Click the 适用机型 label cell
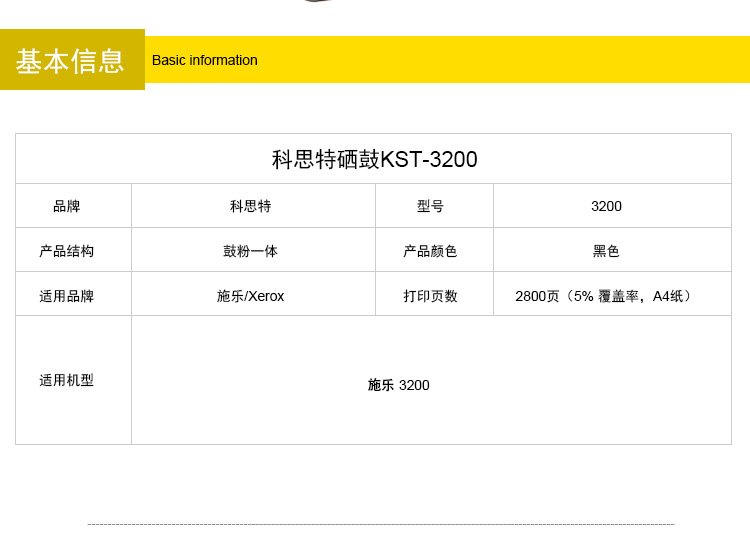 pyautogui.click(x=67, y=380)
